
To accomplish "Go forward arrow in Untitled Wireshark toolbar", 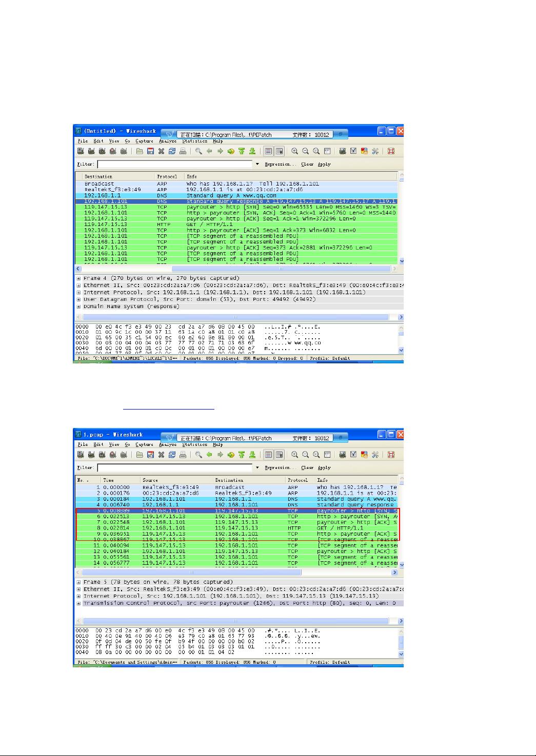I will (x=220, y=151).
